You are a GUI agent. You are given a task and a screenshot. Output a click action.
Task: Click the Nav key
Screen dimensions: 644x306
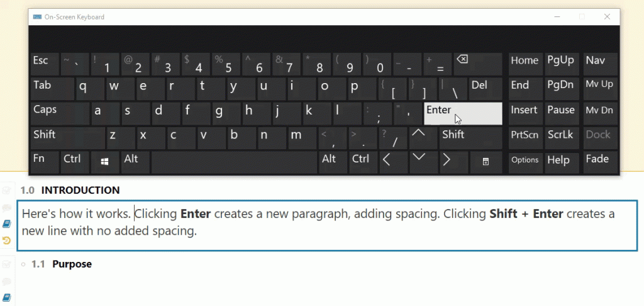601,64
